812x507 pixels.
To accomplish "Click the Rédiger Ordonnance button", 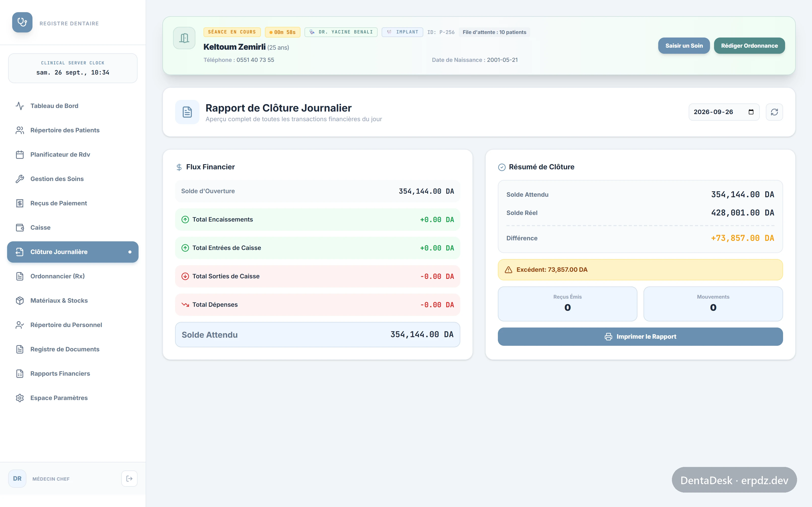I will [x=749, y=46].
